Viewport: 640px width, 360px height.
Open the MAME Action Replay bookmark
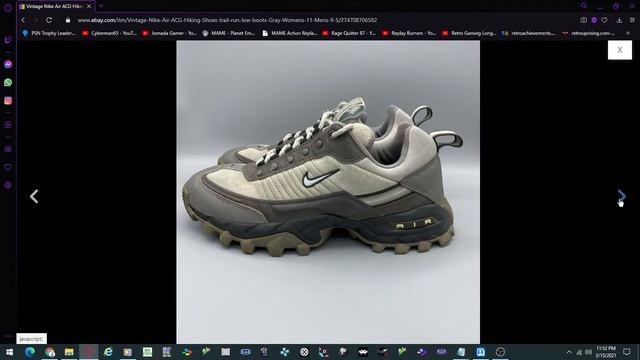click(290, 33)
